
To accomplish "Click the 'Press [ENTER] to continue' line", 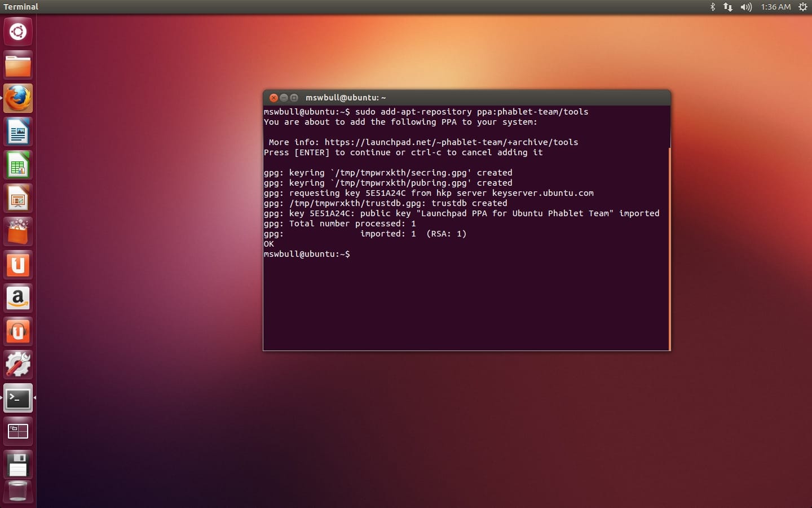I will point(403,152).
